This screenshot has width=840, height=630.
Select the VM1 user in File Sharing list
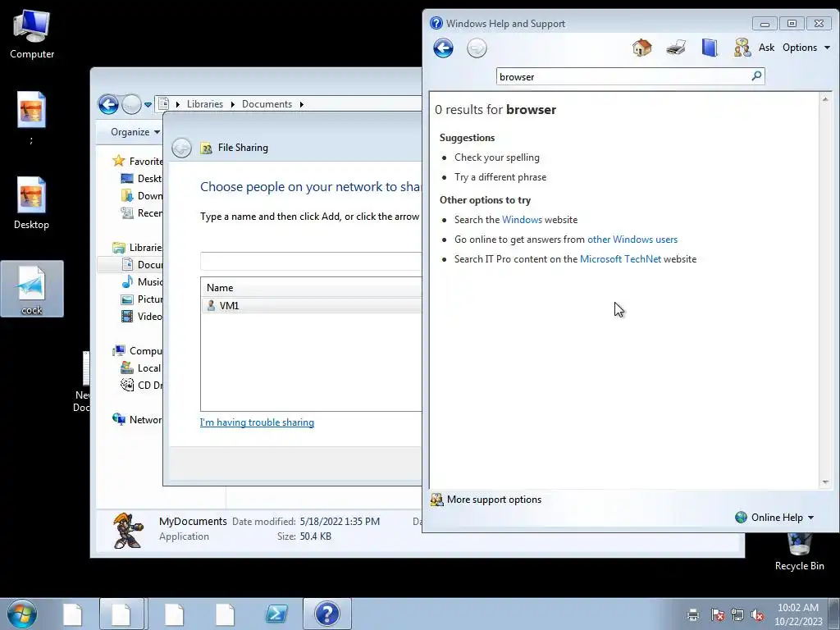311,305
